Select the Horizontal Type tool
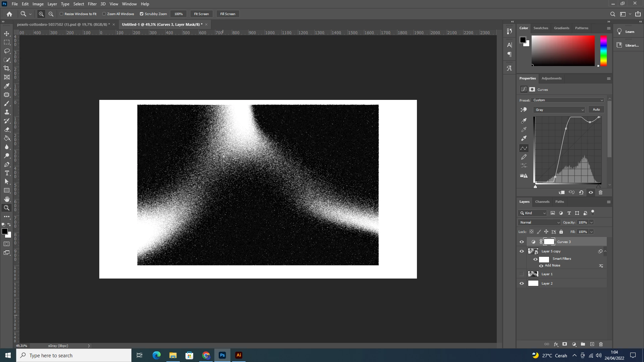 pyautogui.click(x=7, y=173)
